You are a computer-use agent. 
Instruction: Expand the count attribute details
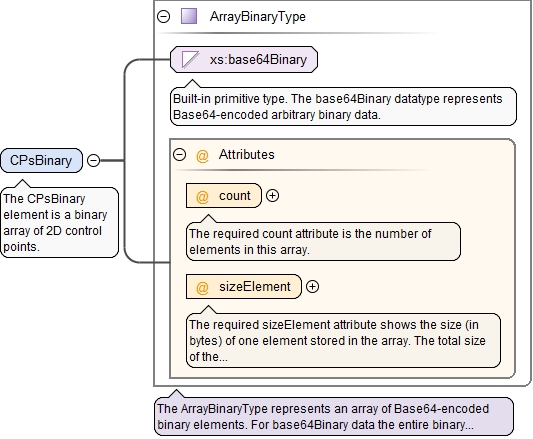272,196
